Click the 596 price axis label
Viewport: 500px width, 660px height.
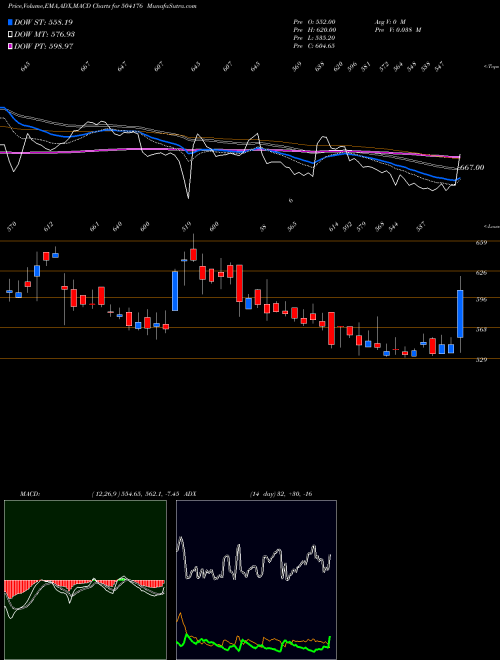482,300
